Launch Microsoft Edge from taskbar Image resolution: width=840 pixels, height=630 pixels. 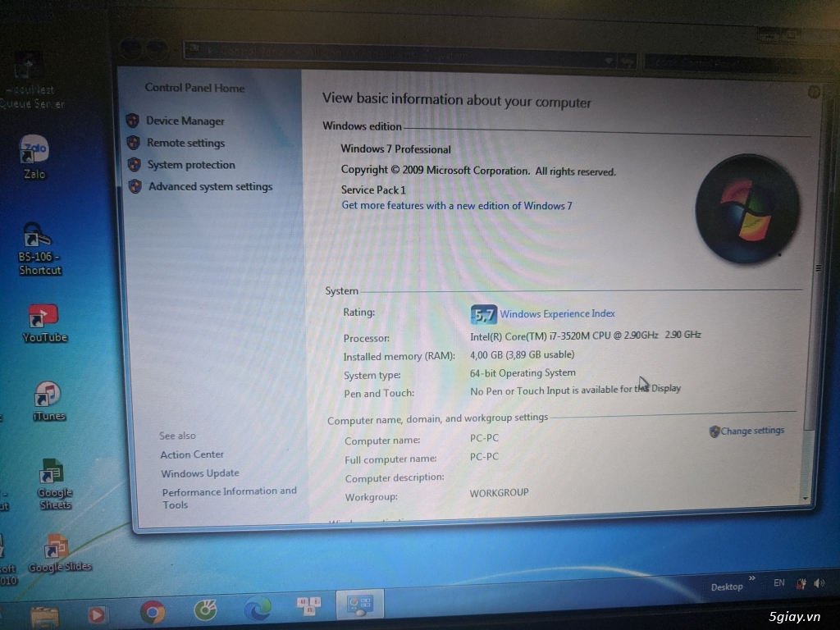coord(258,608)
